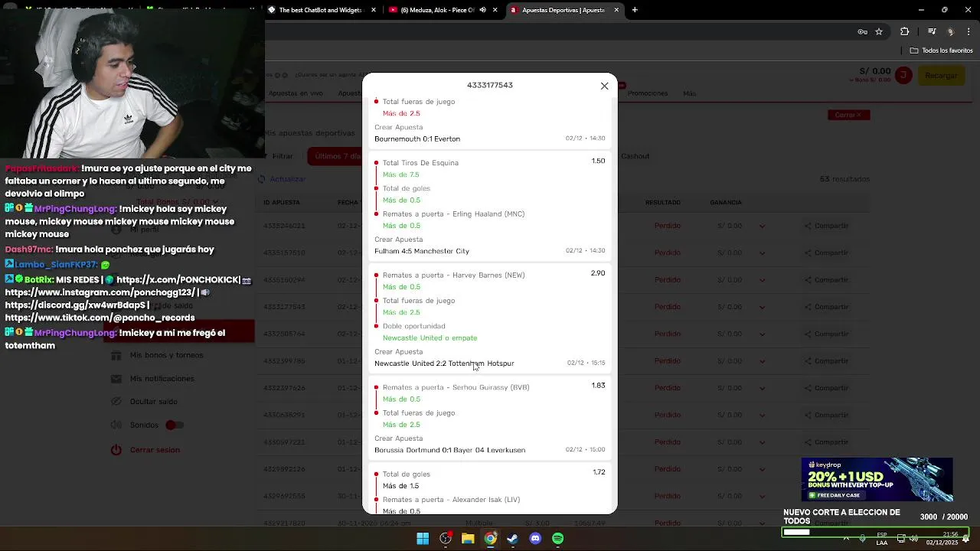Open Steam from taskbar
980x551 pixels.
point(512,539)
